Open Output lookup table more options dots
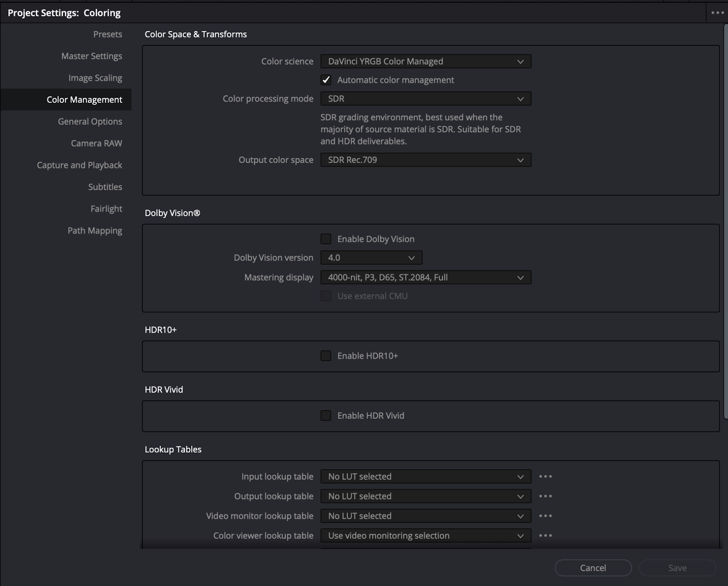Screen dimensions: 728x586 click(545, 496)
